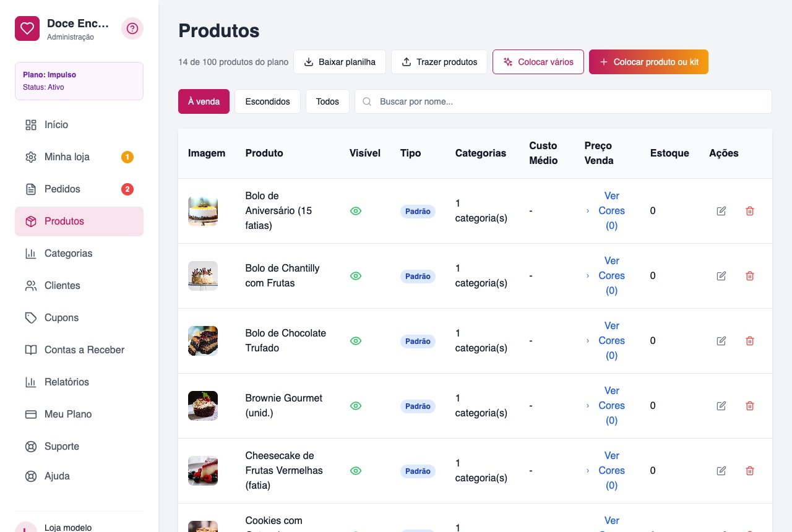The height and width of the screenshot is (532, 792).
Task: Expand Ver Cores for Bolo de Chocolate Trufado
Action: tap(606, 341)
